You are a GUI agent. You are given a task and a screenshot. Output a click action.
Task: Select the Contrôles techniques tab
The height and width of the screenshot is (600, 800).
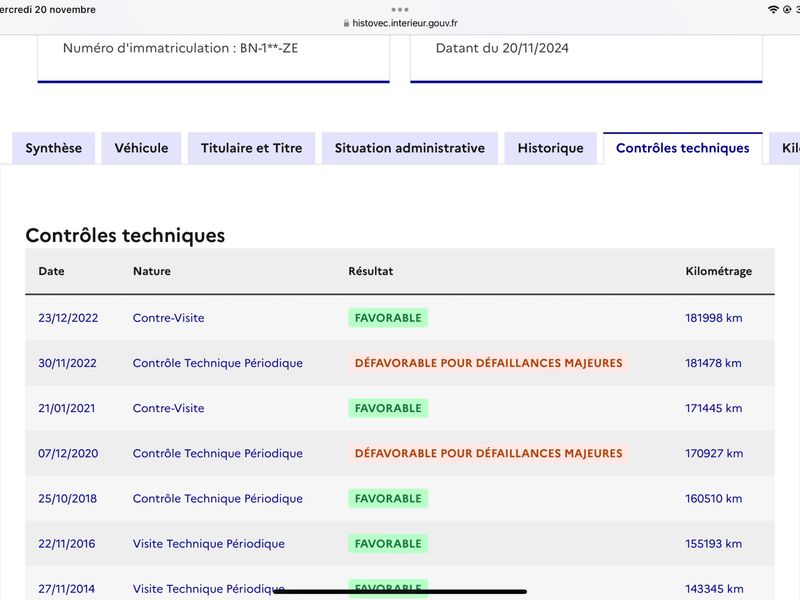click(683, 148)
